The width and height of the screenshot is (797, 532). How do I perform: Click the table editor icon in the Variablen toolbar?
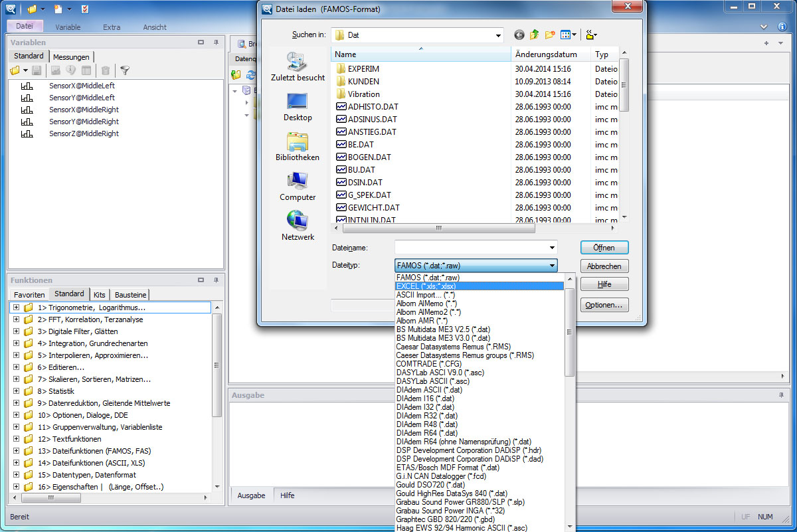(85, 70)
